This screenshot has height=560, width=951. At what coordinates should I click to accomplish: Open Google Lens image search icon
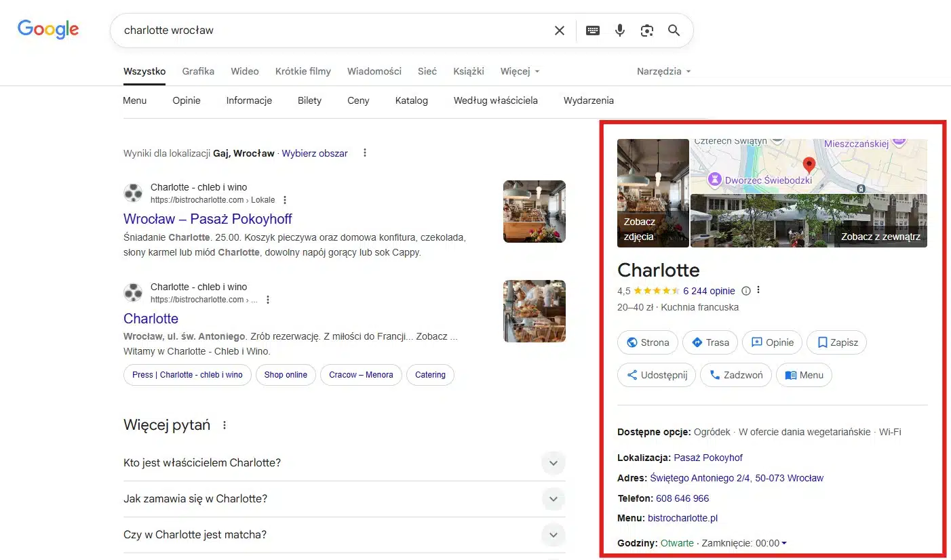coord(646,31)
